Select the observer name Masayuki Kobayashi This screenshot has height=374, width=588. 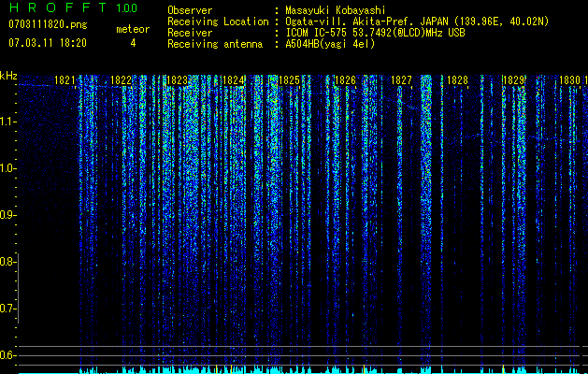pos(336,10)
